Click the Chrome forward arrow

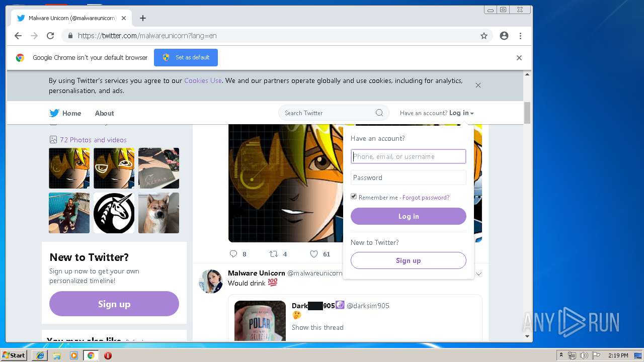(x=34, y=36)
